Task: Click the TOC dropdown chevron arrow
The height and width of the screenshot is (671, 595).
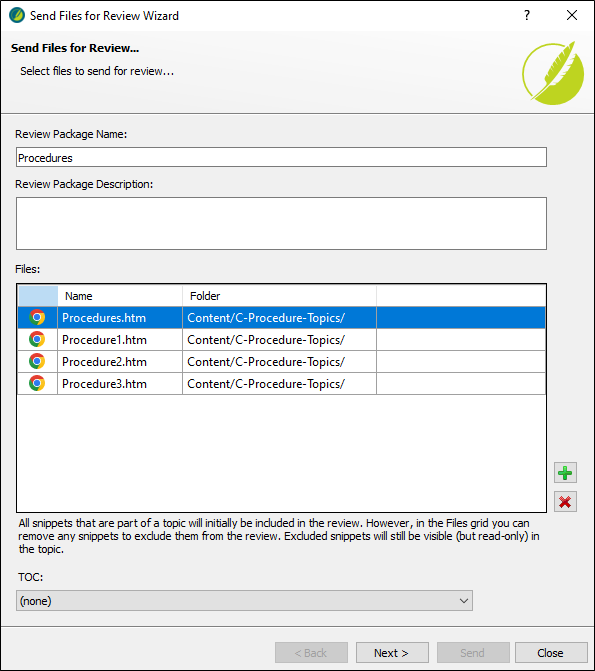Action: (x=464, y=601)
